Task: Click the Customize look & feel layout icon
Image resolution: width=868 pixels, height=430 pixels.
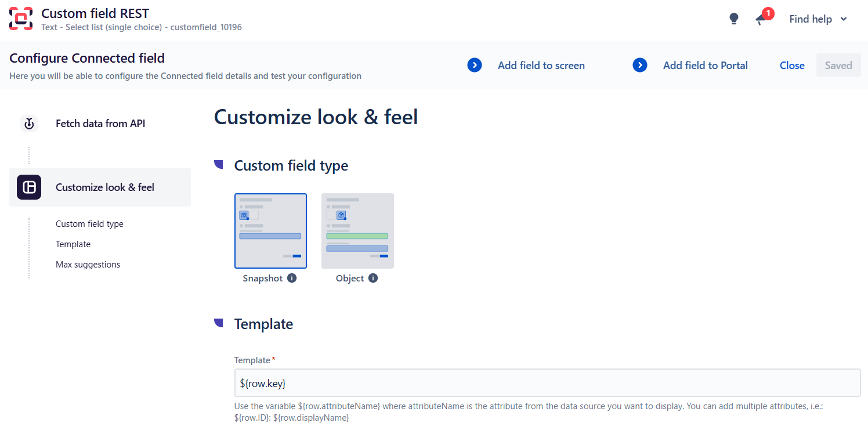Action: [29, 187]
